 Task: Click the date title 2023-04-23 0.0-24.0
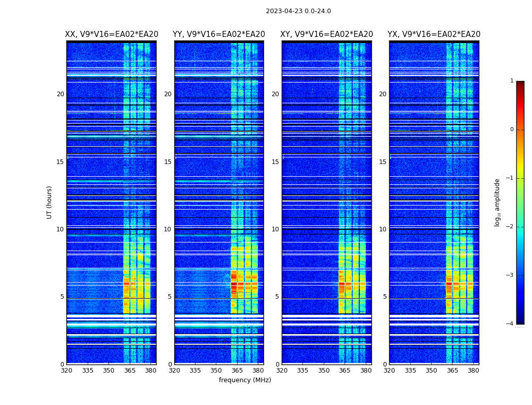pyautogui.click(x=298, y=11)
